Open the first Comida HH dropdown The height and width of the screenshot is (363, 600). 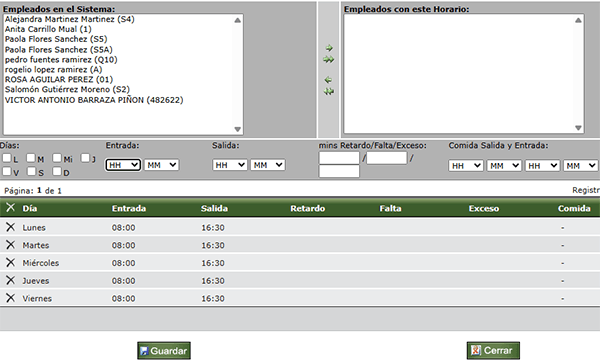[x=466, y=166]
